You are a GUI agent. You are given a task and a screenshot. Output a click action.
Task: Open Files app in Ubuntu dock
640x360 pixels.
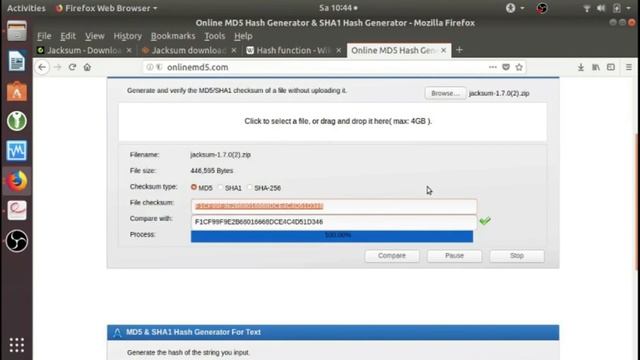tap(17, 31)
